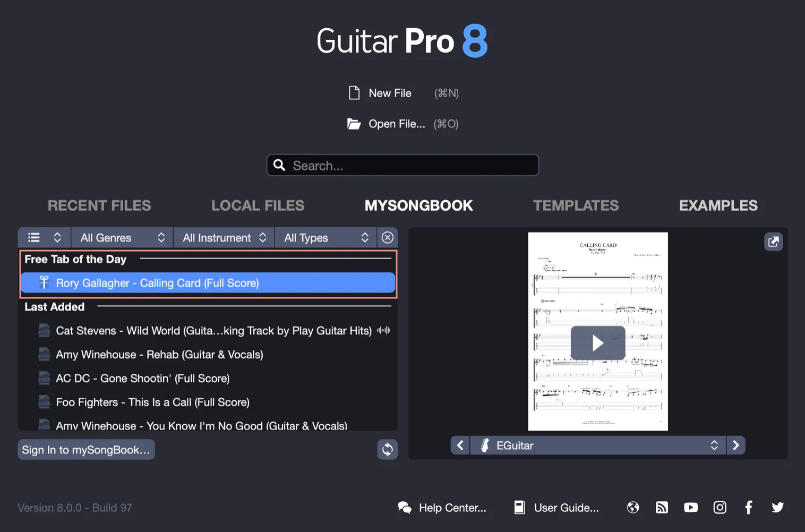This screenshot has width=805, height=532.
Task: Click the Open File... text label
Action: [397, 124]
